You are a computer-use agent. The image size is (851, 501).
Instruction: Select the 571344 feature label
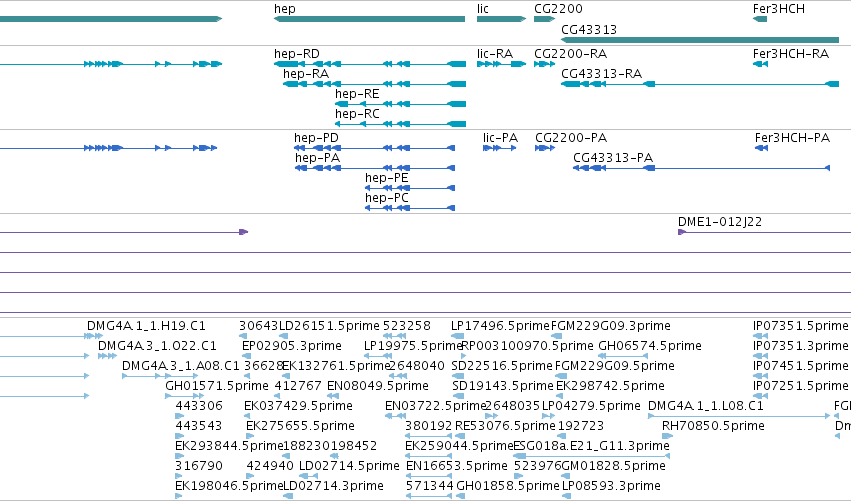[x=429, y=486]
